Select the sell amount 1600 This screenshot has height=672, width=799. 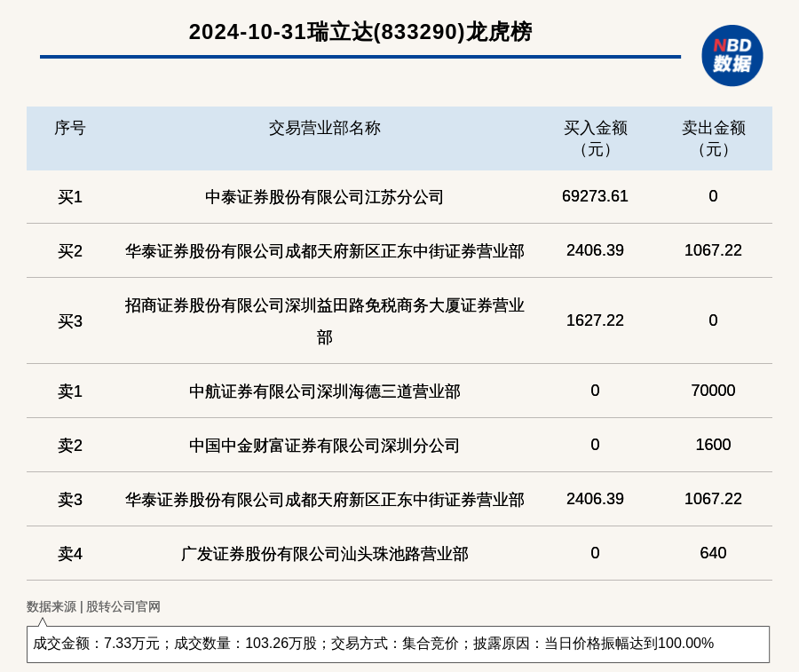[x=714, y=445]
